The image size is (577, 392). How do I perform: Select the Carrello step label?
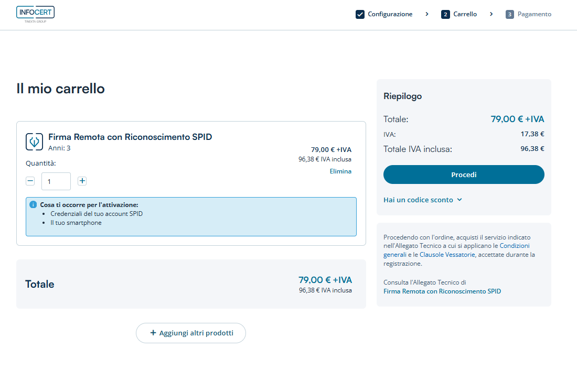tap(465, 14)
